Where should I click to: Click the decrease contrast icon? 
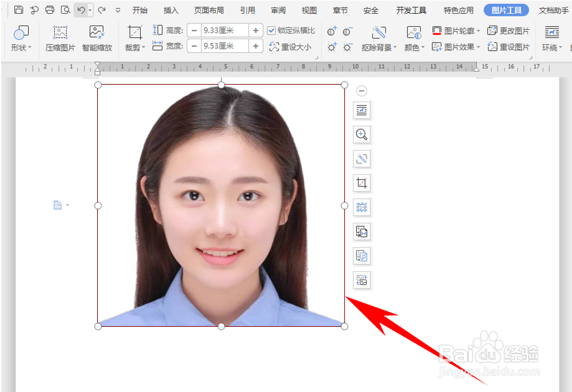click(348, 31)
